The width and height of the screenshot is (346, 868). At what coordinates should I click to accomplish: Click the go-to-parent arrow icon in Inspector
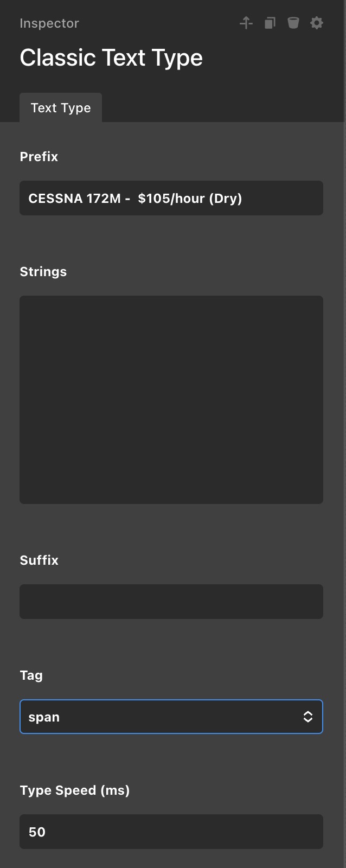pos(246,23)
